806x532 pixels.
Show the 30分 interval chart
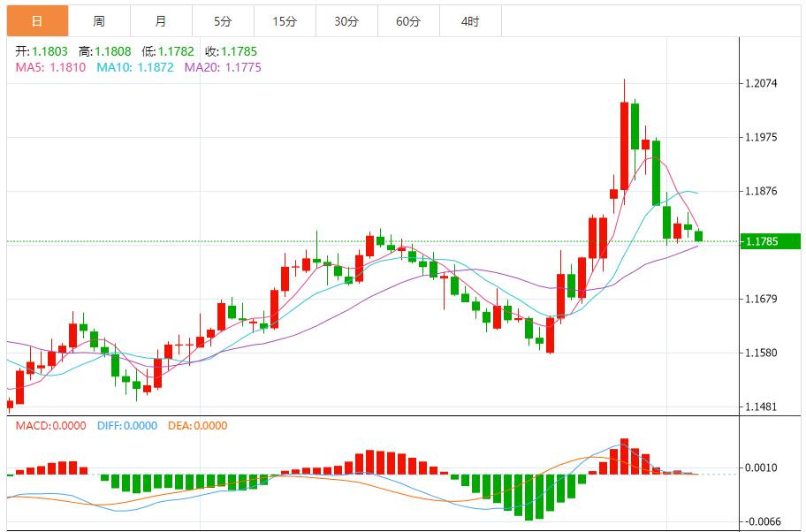(x=346, y=21)
